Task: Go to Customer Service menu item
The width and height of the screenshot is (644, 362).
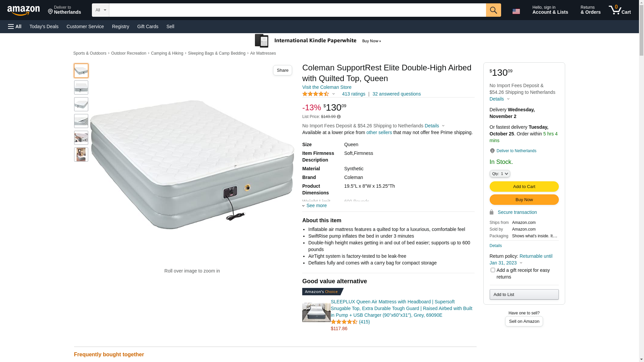Action: pos(85,26)
